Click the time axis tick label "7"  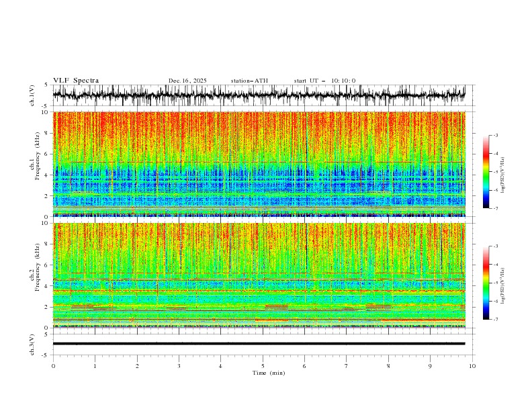pyautogui.click(x=347, y=366)
